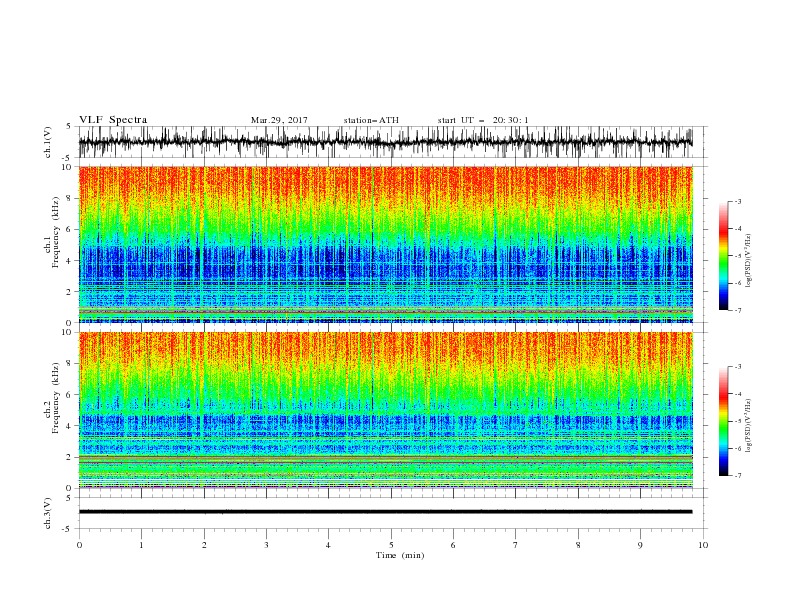Click the "4" kHz tick of ch.2 spectrogram

69,426
